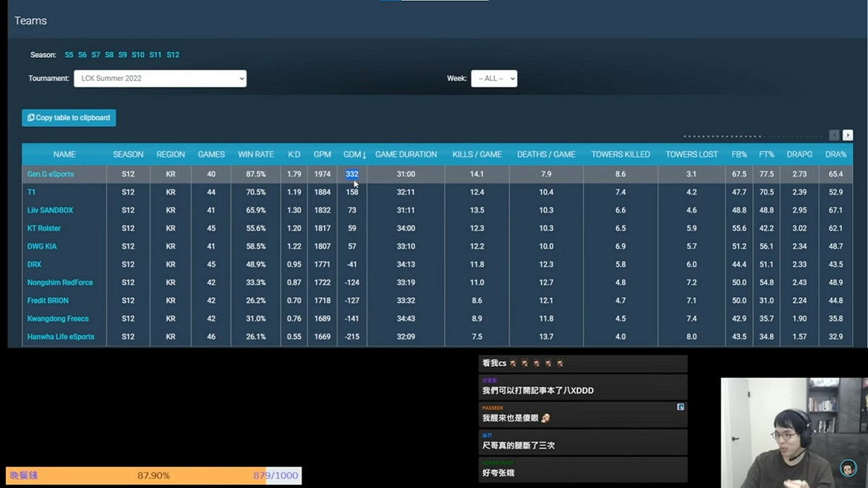Open the Tournament dropdown LCK Summer 2022
The height and width of the screenshot is (488, 868).
(x=160, y=78)
